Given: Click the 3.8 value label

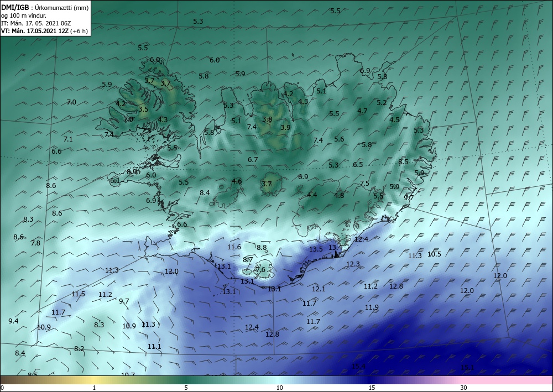Looking at the screenshot, I should tap(267, 119).
